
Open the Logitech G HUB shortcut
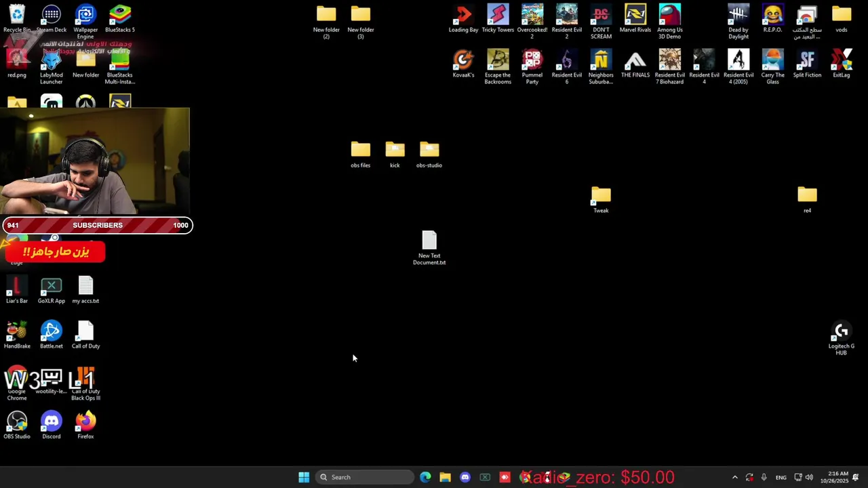pos(842,339)
